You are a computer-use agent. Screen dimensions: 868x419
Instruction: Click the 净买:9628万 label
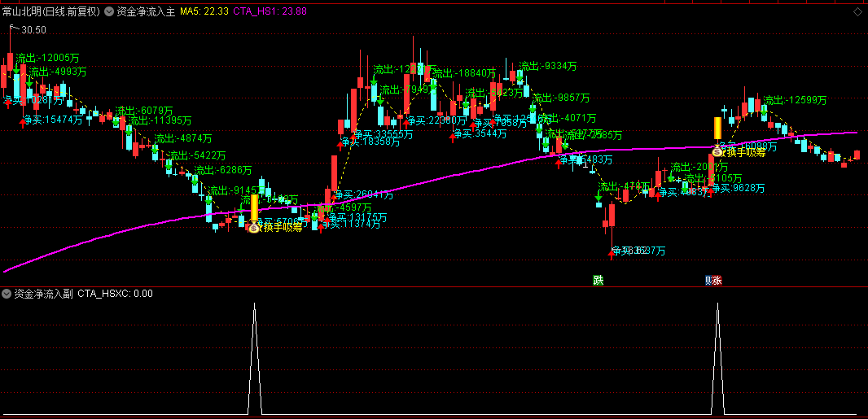pos(738,188)
